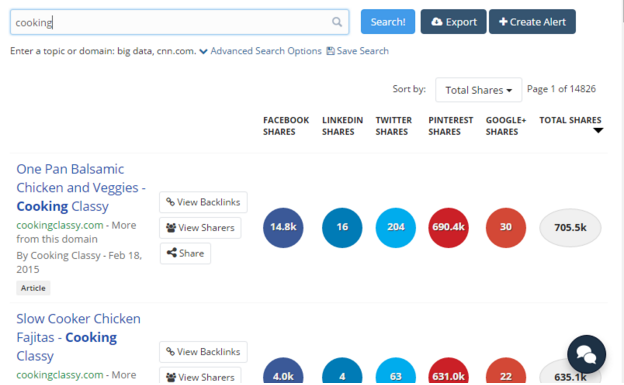Click 'Page 1 of 14826' text
The height and width of the screenshot is (385, 624).
(561, 89)
